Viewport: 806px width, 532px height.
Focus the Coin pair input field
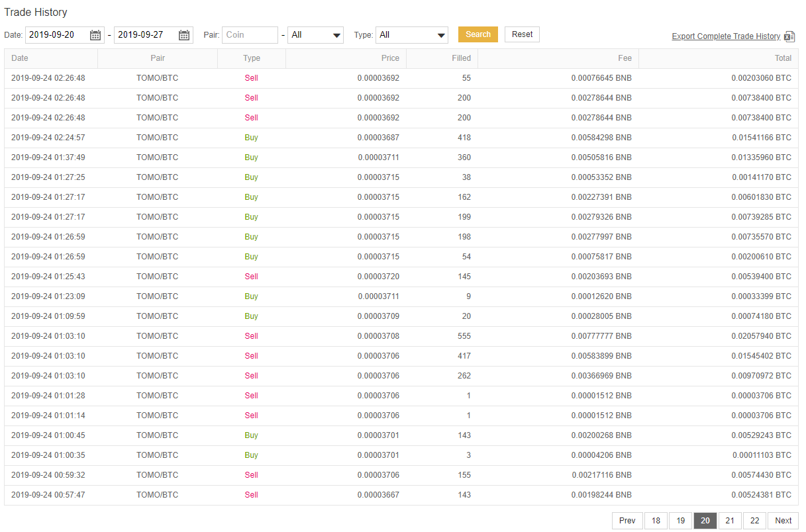click(250, 35)
